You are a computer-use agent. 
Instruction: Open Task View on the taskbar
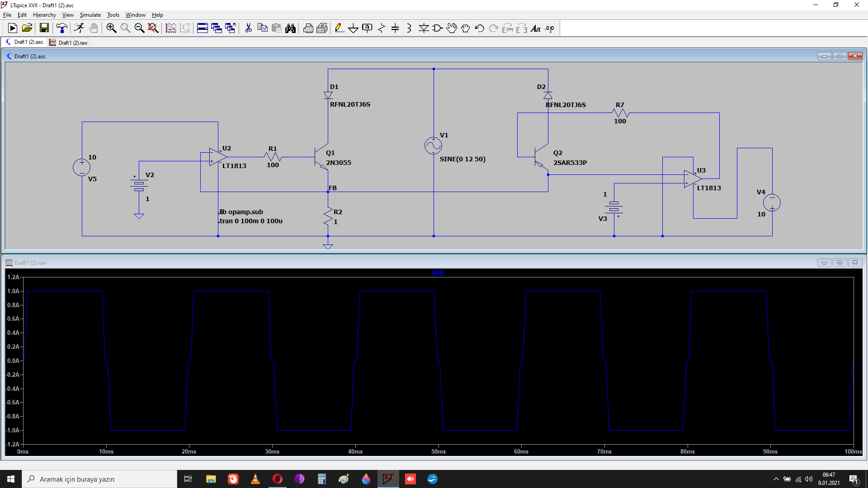click(188, 479)
